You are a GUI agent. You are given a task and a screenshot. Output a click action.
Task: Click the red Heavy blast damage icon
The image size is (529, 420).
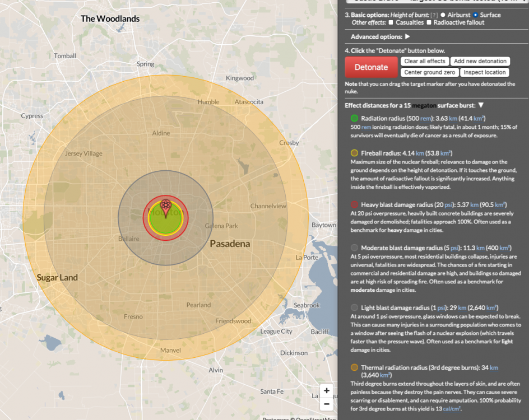pos(354,205)
